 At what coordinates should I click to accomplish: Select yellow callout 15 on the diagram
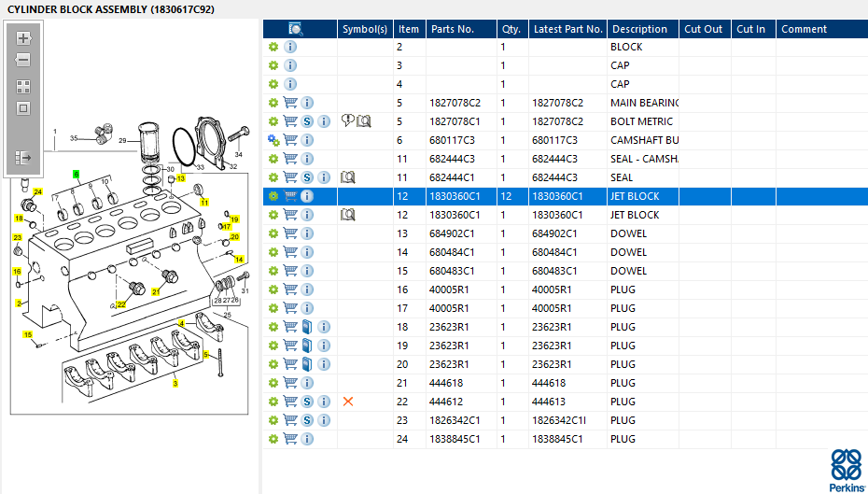point(28,334)
